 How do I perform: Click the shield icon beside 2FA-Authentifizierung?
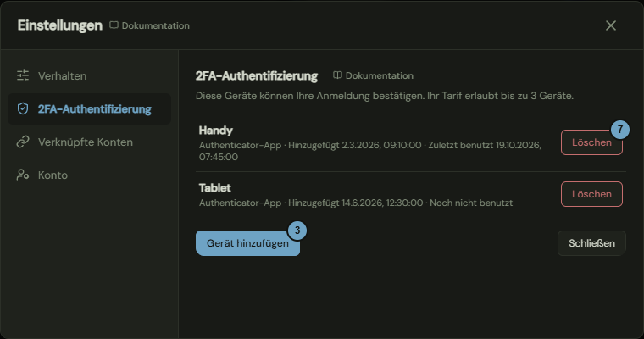[23, 108]
